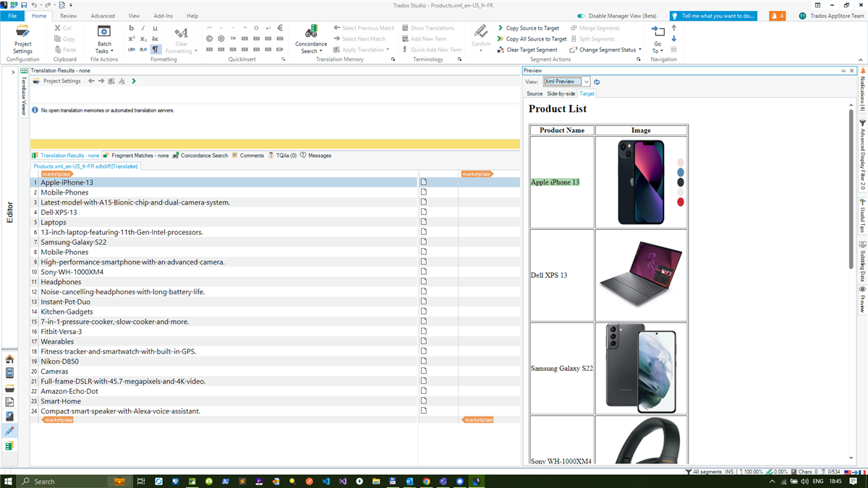This screenshot has height=488, width=868.
Task: Apply underline formatting
Action: [155, 28]
